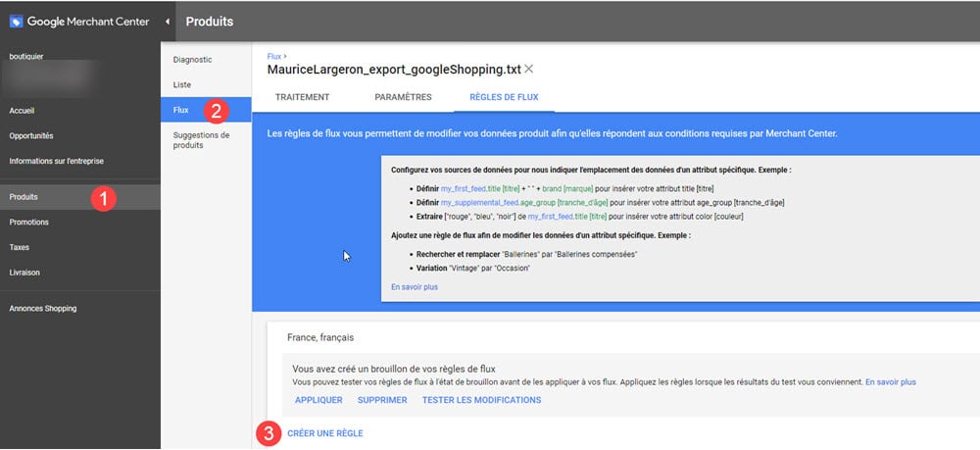Open Annonces Shopping in the sidebar
This screenshot has width=980, height=450.
[42, 309]
